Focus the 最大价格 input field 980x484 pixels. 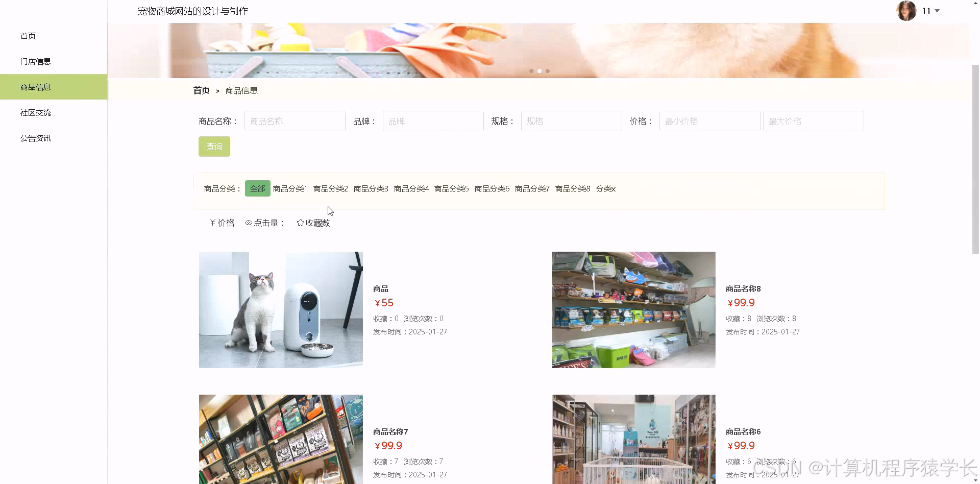pos(814,121)
